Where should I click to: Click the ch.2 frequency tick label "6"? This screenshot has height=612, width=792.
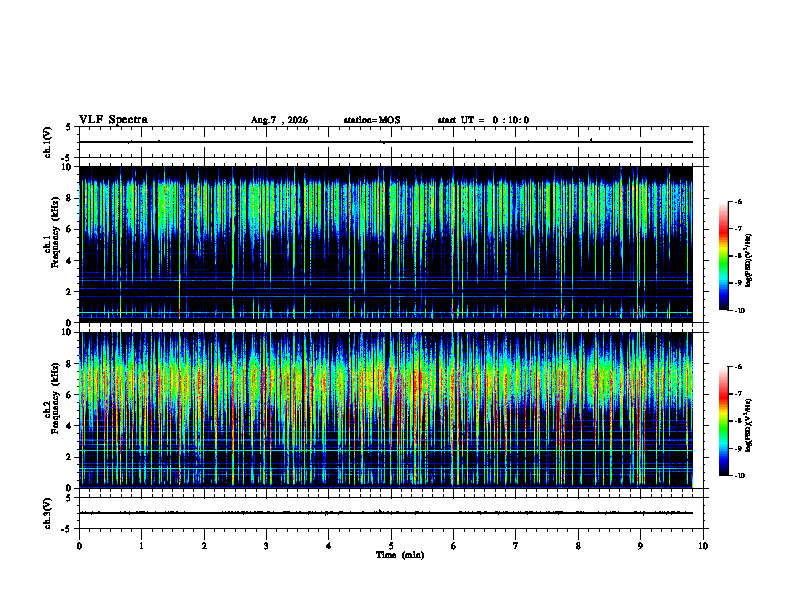pyautogui.click(x=70, y=395)
